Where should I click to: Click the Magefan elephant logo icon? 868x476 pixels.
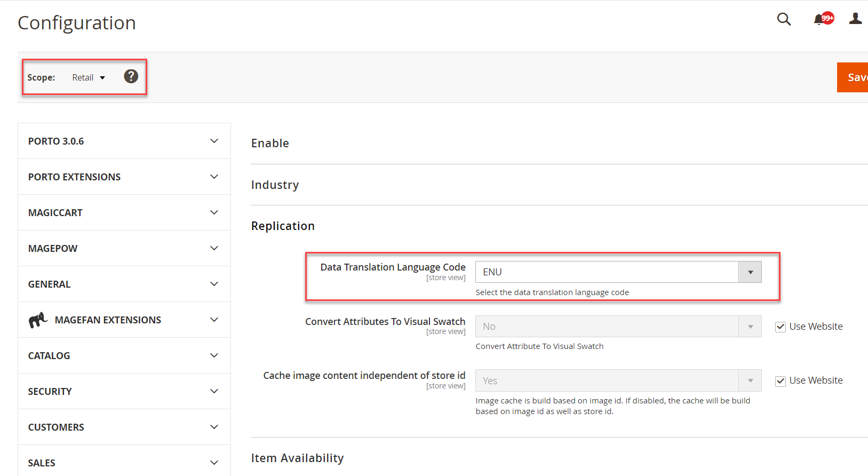pos(38,320)
